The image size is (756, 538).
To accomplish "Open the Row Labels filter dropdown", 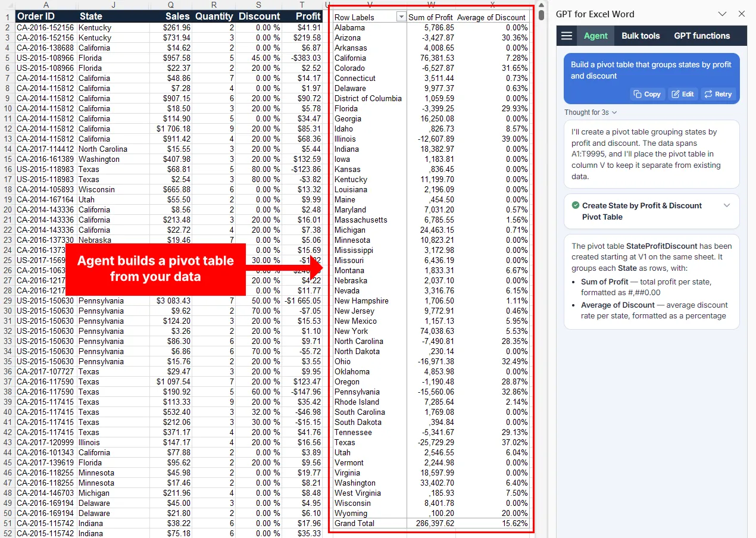I will click(x=402, y=17).
